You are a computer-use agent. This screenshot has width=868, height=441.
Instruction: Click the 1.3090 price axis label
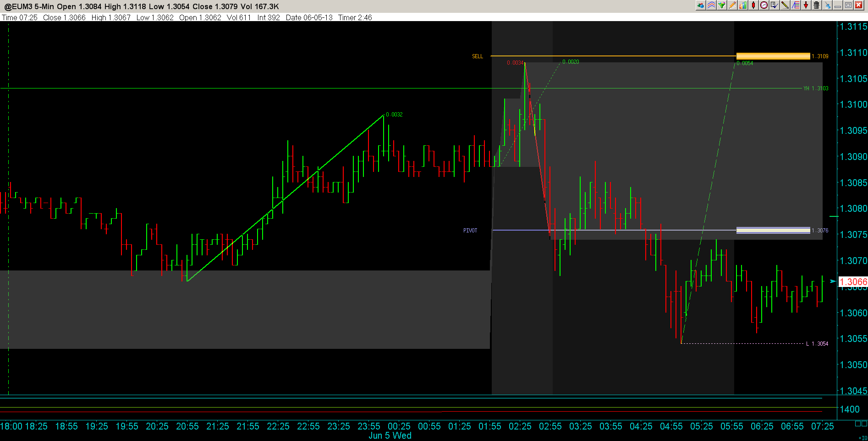853,157
